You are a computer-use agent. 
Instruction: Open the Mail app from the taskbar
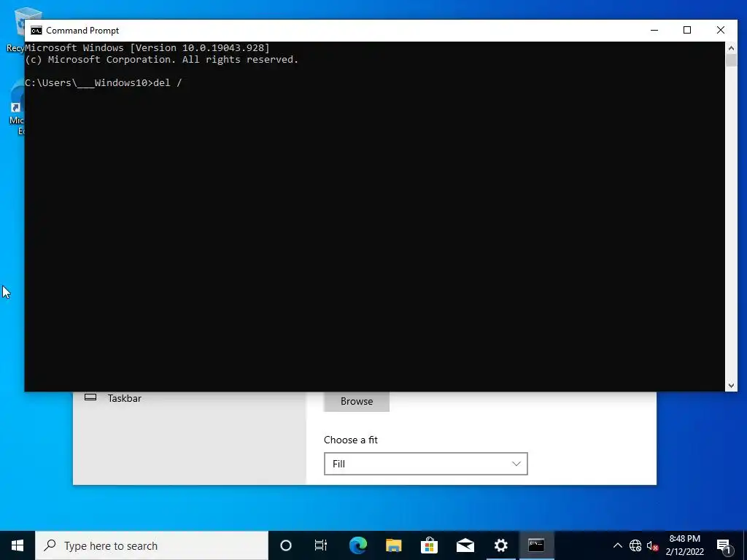click(465, 545)
